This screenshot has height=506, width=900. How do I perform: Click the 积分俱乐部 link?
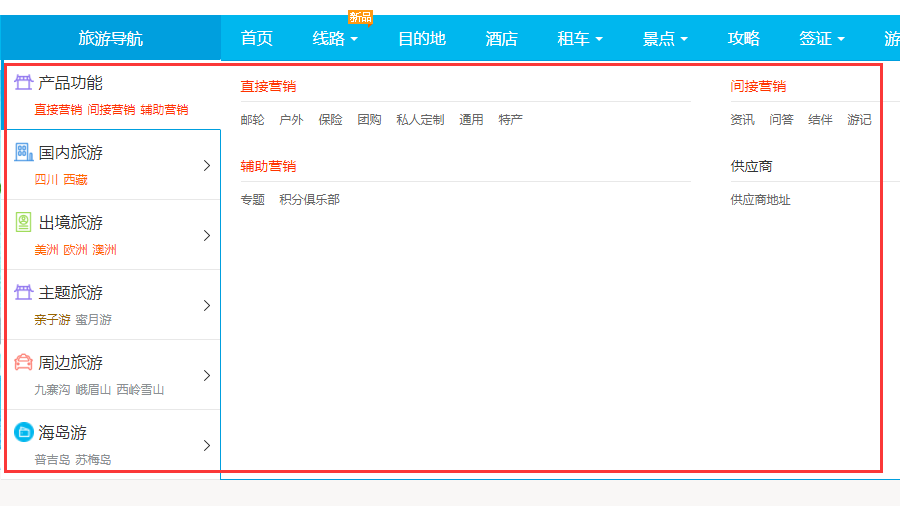[310, 200]
